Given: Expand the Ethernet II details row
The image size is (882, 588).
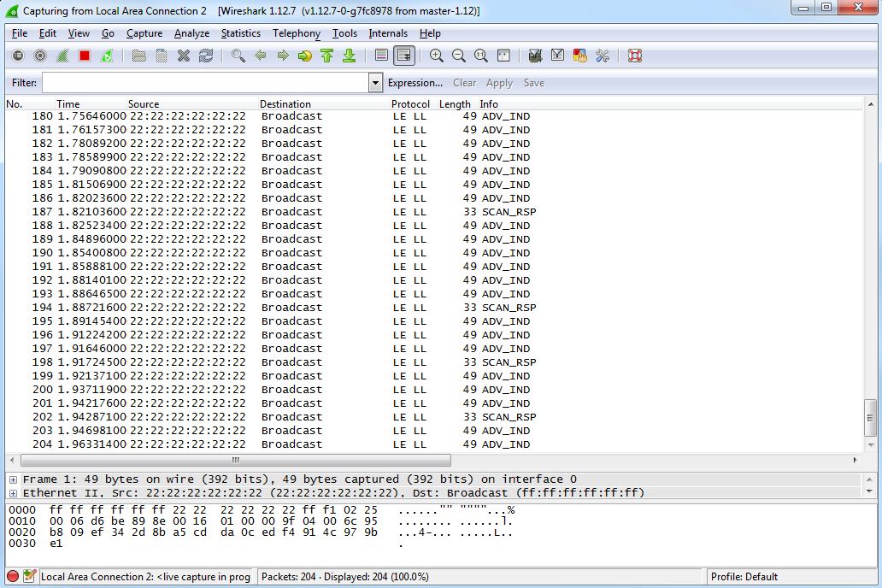Looking at the screenshot, I should (x=13, y=493).
